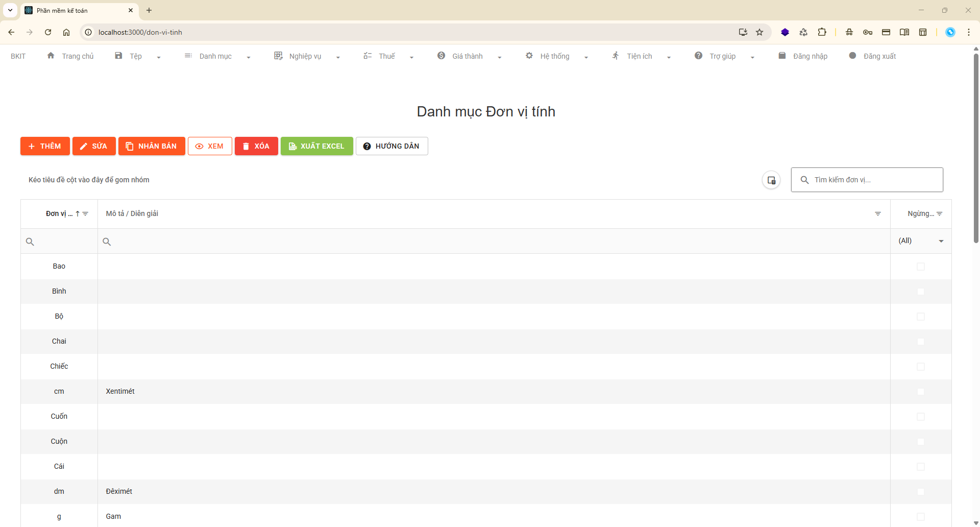The height and width of the screenshot is (527, 980).
Task: Click the page vertical scrollbar thumb
Action: 976,148
